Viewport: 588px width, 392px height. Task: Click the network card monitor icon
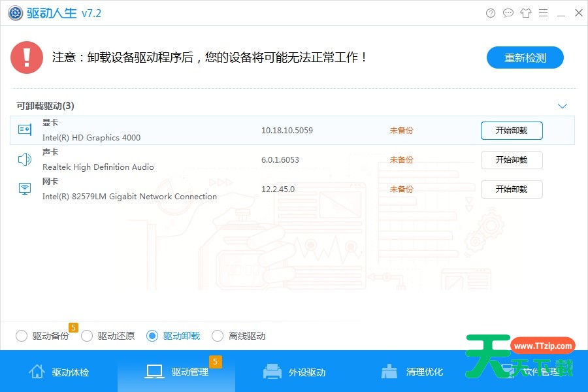coord(25,189)
